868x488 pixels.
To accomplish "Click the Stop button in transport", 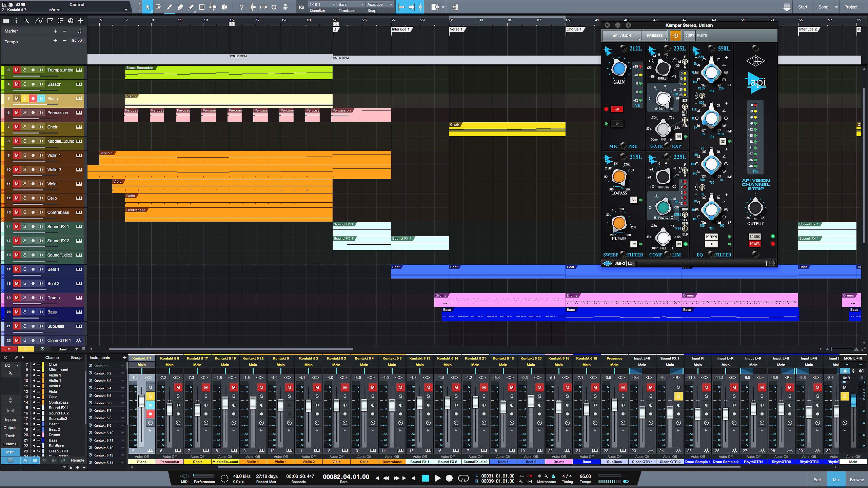I will click(x=425, y=478).
